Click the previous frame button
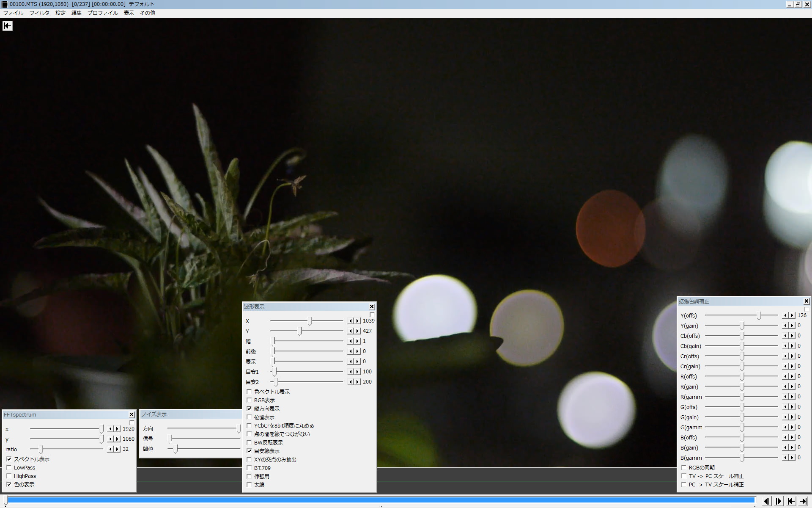This screenshot has width=812, height=508. tap(766, 501)
